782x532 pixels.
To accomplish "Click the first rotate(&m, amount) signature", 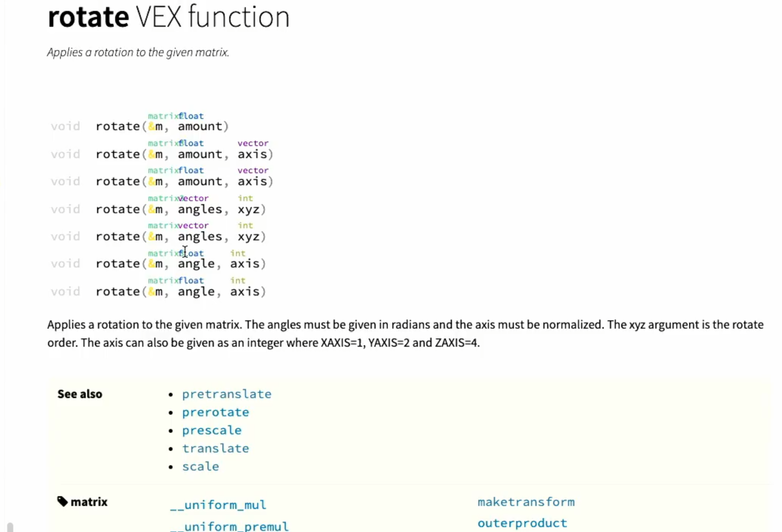I will (162, 126).
